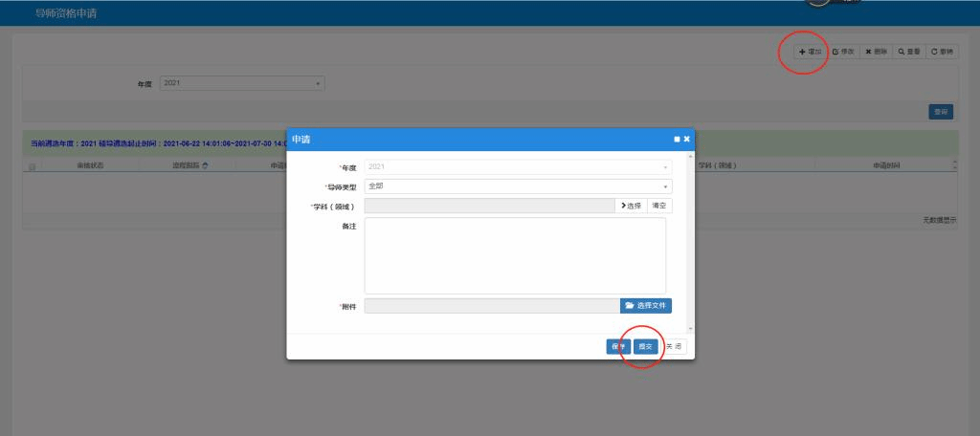Screen dimensions: 980x436
Task: Click the 增加 (Add) plus toolbar button
Action: click(810, 52)
